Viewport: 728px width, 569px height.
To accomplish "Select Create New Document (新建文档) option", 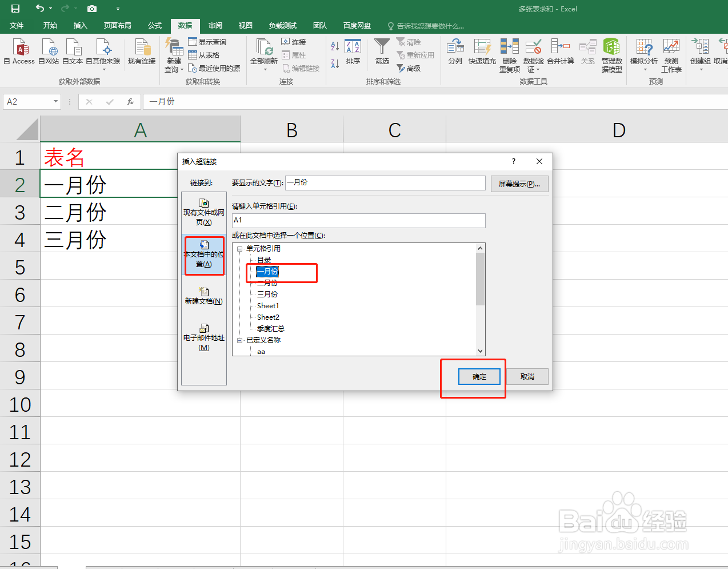I will [x=204, y=296].
